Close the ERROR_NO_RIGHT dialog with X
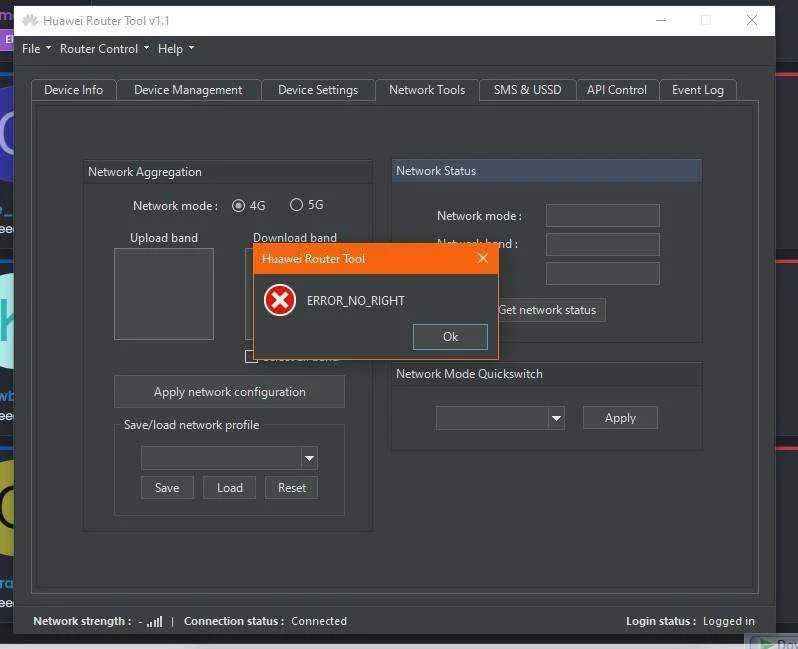The image size is (798, 649). 482,258
